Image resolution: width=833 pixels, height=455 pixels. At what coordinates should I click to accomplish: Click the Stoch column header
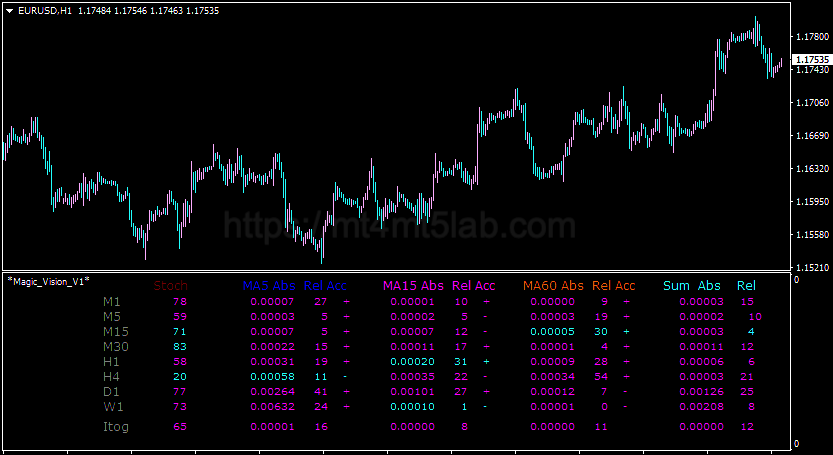[x=171, y=285]
